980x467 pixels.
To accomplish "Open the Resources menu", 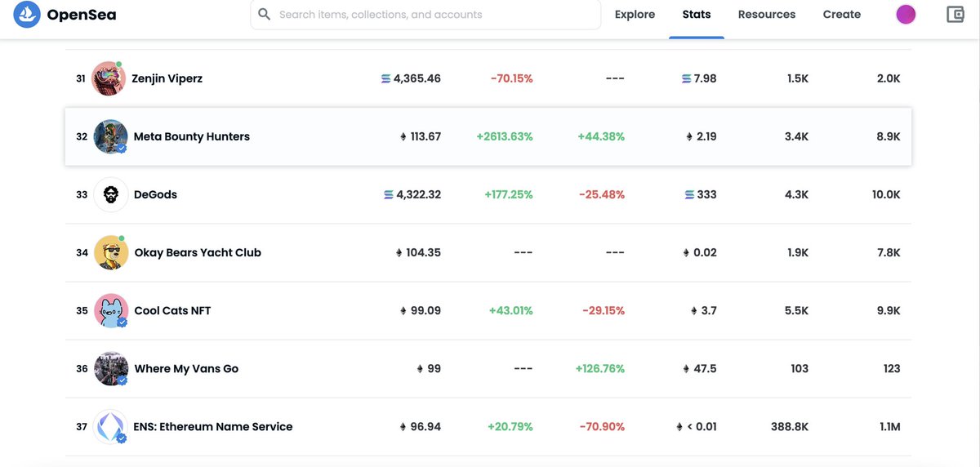I will (767, 15).
